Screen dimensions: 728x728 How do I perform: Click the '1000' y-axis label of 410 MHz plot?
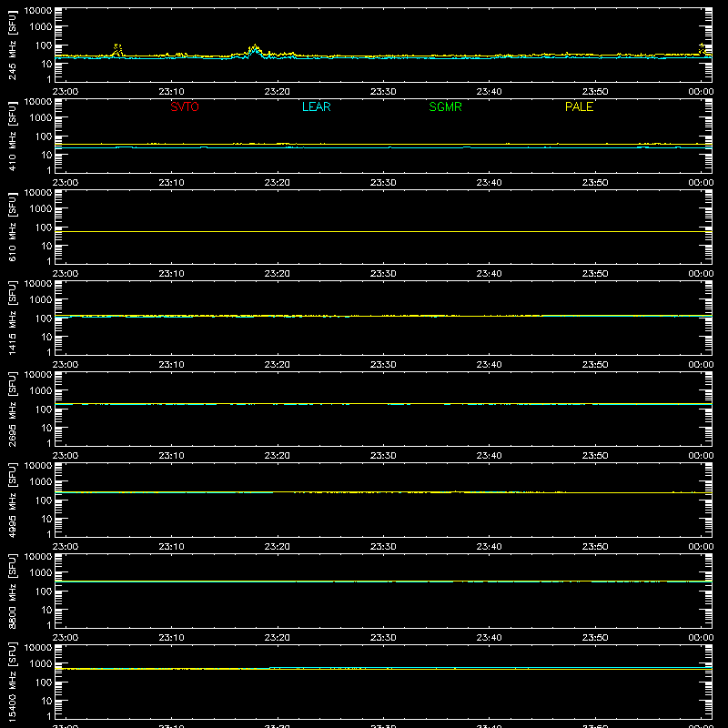pos(41,118)
